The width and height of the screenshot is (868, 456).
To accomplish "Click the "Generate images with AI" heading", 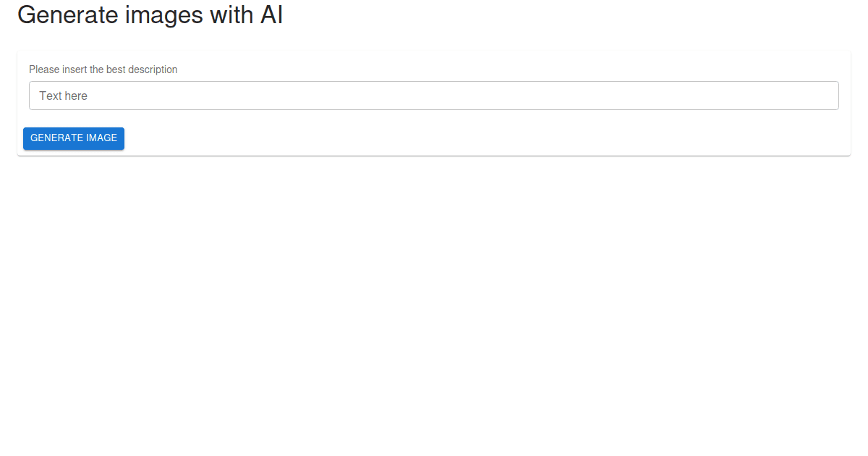I will [x=150, y=14].
